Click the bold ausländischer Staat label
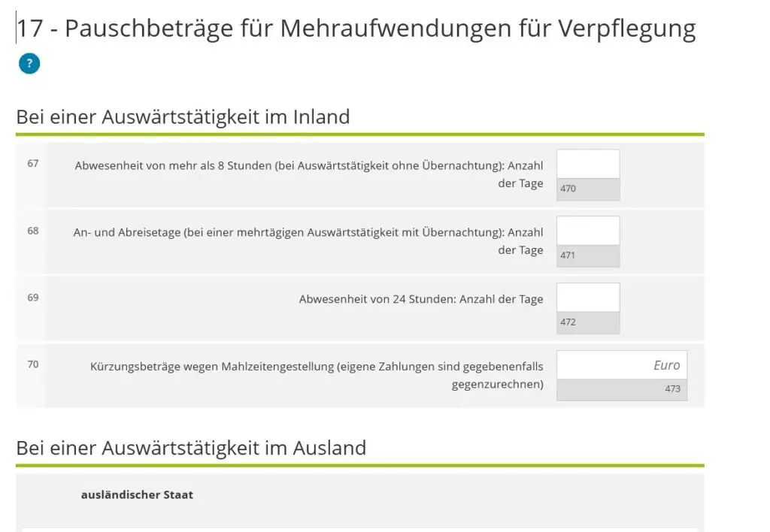The height and width of the screenshot is (532, 770). (137, 494)
